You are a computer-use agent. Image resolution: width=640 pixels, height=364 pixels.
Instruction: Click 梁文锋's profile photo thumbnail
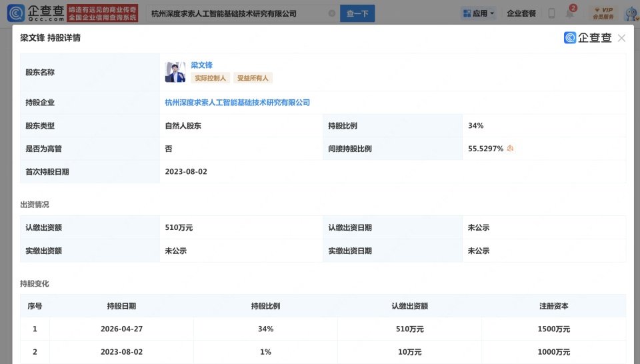point(175,72)
